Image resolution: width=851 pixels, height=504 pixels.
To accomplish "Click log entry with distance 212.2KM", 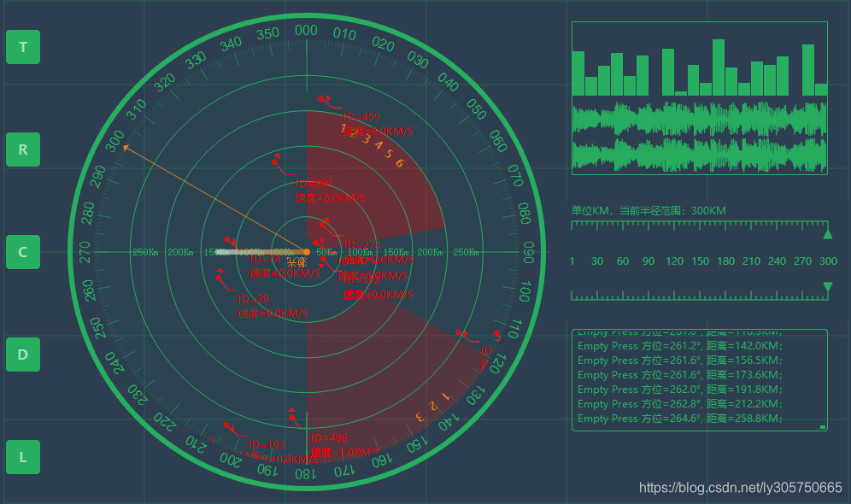I will (680, 404).
